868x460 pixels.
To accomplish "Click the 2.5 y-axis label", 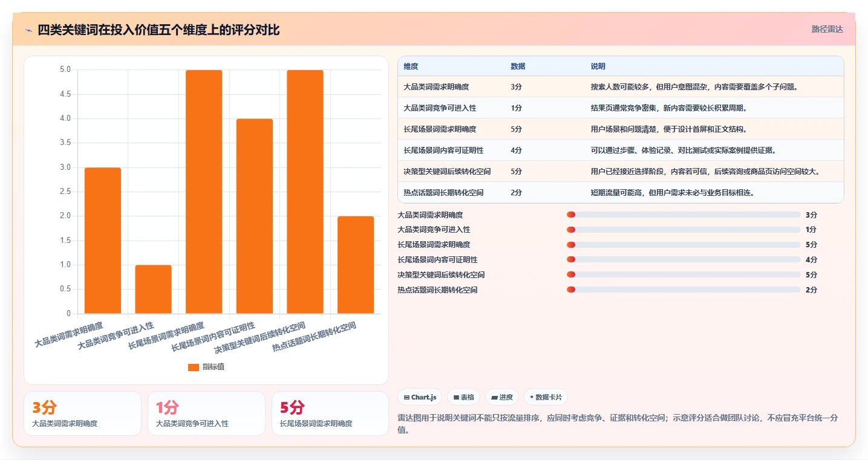I will click(x=65, y=192).
